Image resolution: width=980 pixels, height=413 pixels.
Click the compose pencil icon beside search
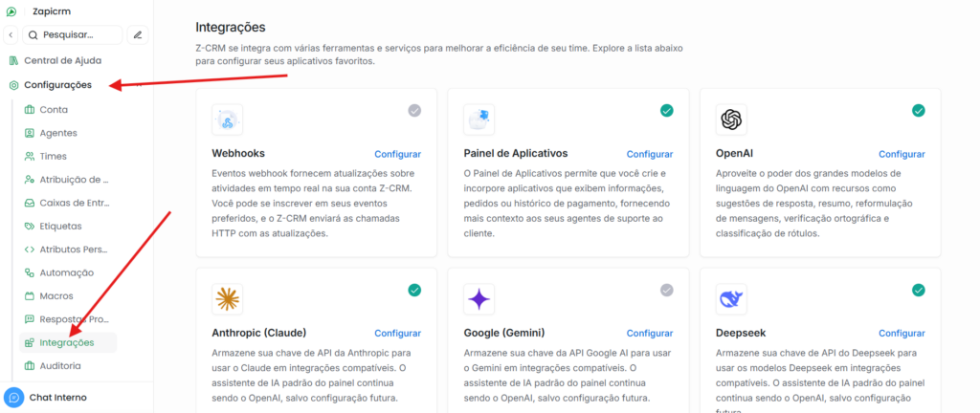(x=138, y=34)
